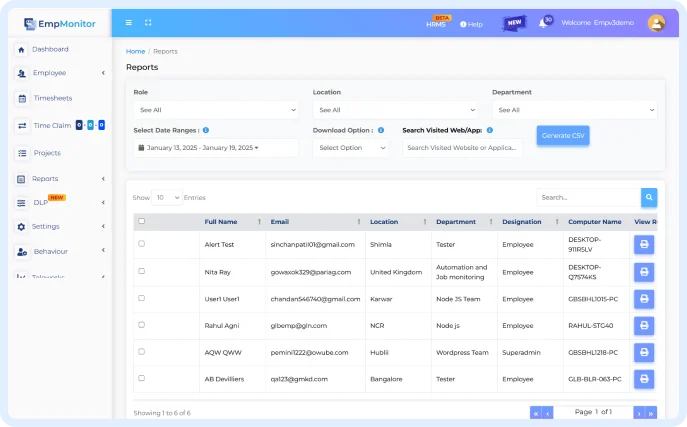Open Timesheets in the sidebar

(x=52, y=98)
